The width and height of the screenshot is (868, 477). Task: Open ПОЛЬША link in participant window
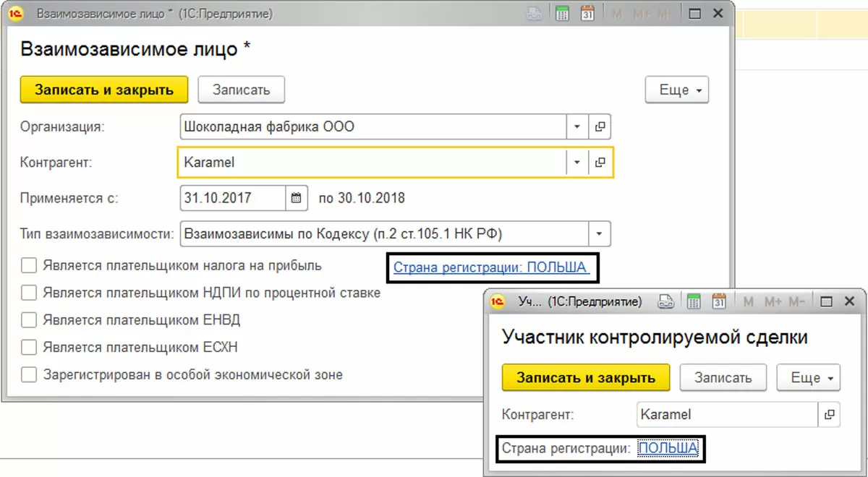[x=668, y=448]
